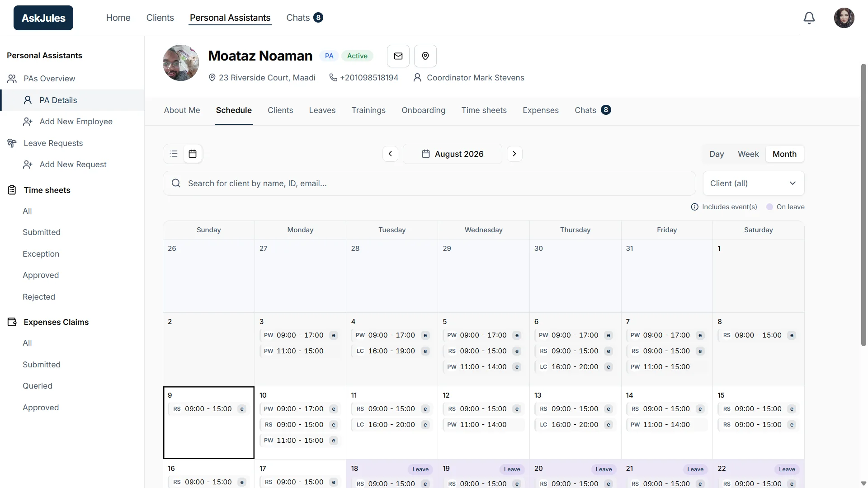Open PW 11:00 - 15:00 shift on August 3
The width and height of the screenshot is (868, 488).
300,351
